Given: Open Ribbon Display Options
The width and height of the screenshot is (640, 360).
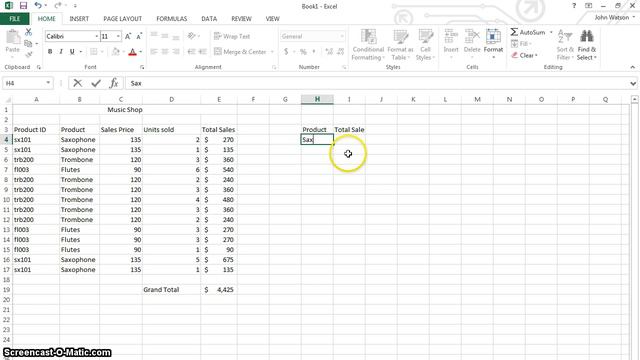Looking at the screenshot, I should click(x=589, y=6).
